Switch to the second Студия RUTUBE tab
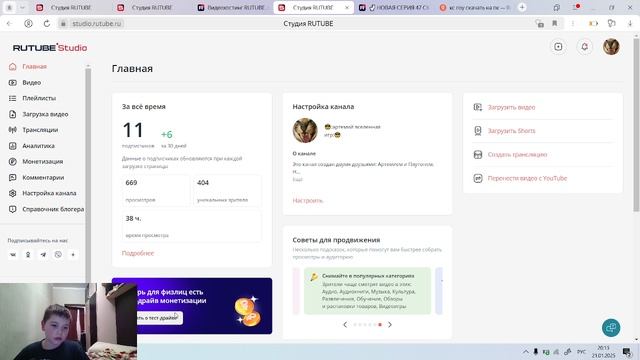Image resolution: width=640 pixels, height=360 pixels. 151,7
